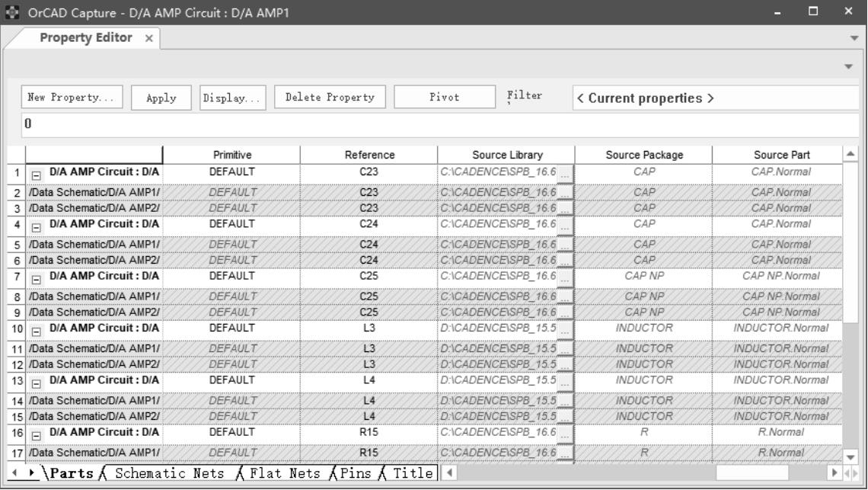Browse source library in row 9
This screenshot has height=490, width=868.
[x=565, y=312]
